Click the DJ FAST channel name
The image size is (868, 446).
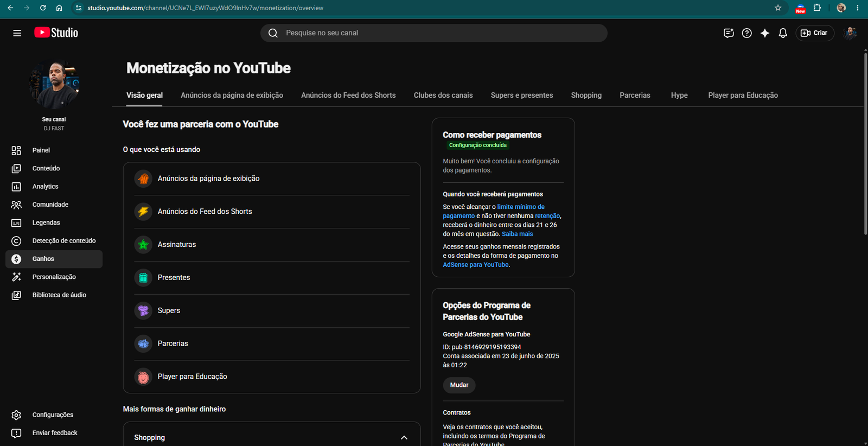tap(54, 129)
